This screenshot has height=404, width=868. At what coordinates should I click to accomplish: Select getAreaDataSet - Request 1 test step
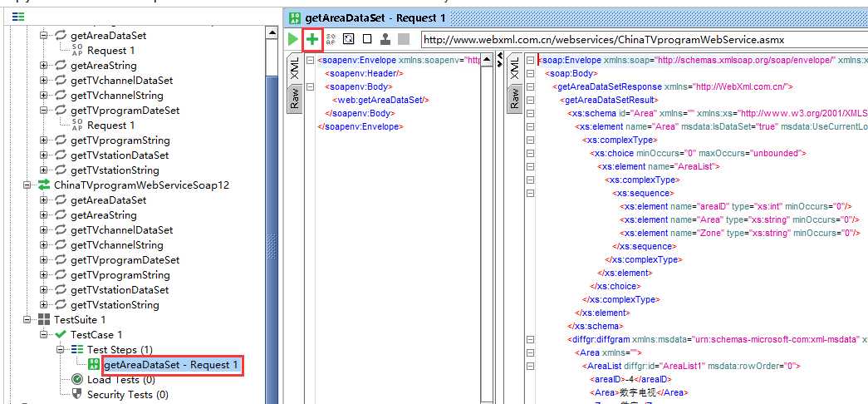click(x=170, y=365)
